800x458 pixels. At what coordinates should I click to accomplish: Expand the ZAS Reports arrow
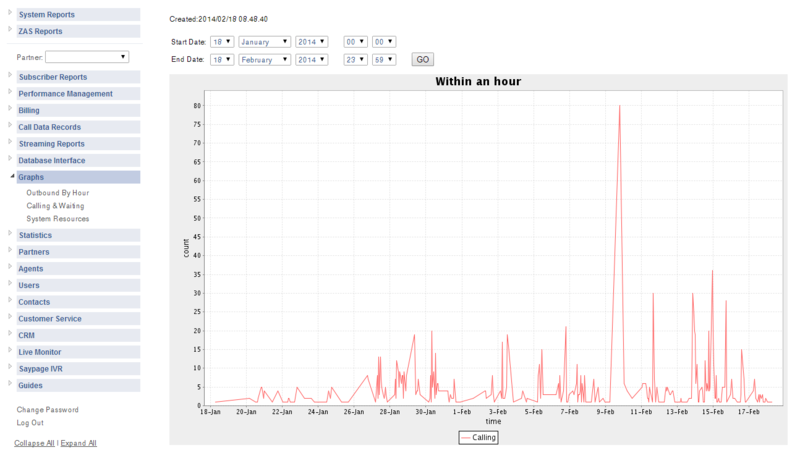coord(10,29)
